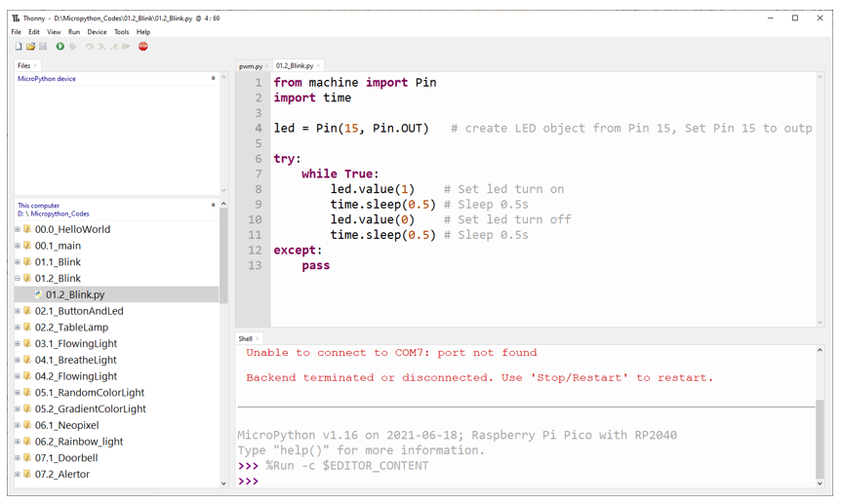Click the folder icon of 00.0_HelloWorld

[x=27, y=229]
